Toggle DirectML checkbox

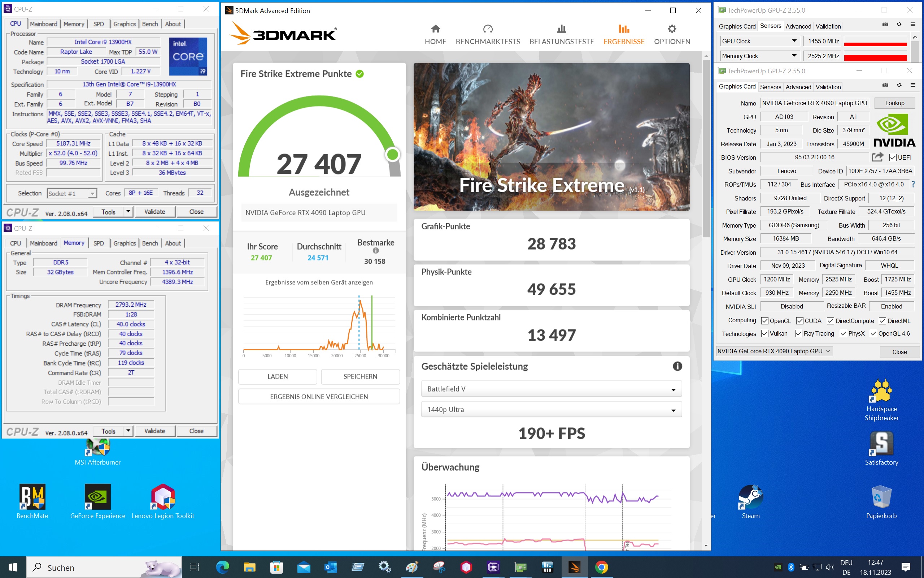(x=882, y=321)
